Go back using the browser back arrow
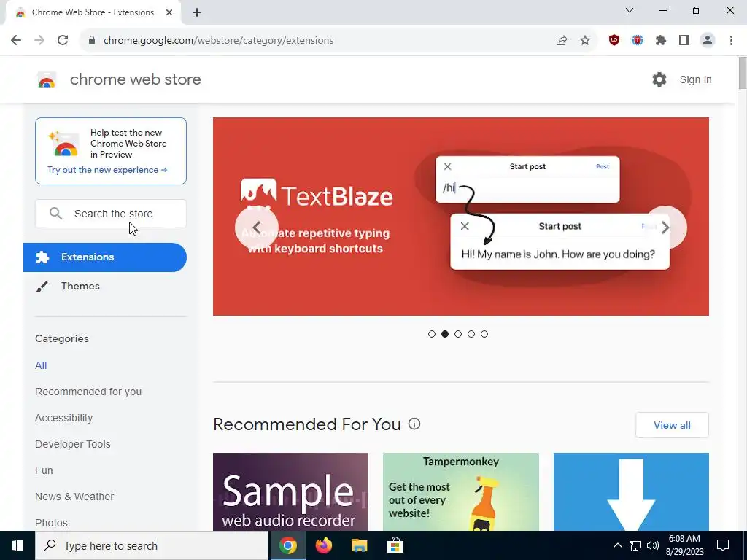The width and height of the screenshot is (747, 560). tap(16, 41)
